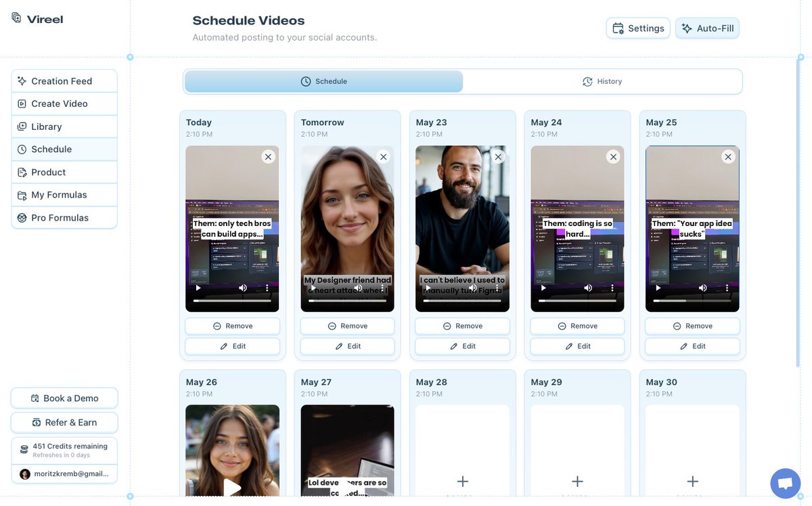Launch Auto-Fill for scheduled videos
This screenshot has height=506, width=812.
pyautogui.click(x=706, y=28)
